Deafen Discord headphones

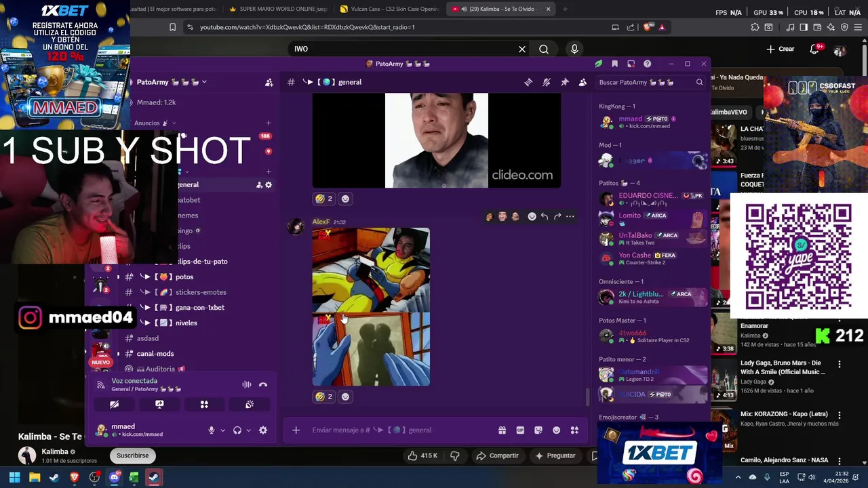pos(237,430)
